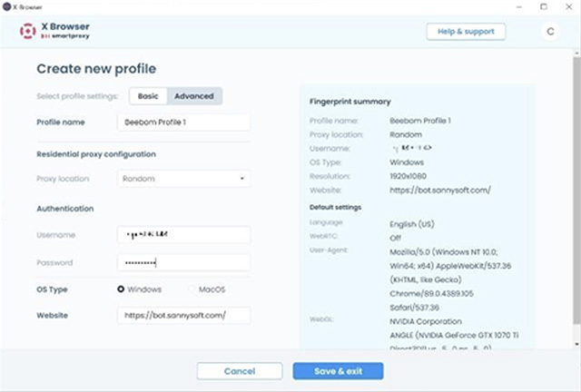The width and height of the screenshot is (581, 392).
Task: Click summary Proxy location Random value
Action: point(406,134)
